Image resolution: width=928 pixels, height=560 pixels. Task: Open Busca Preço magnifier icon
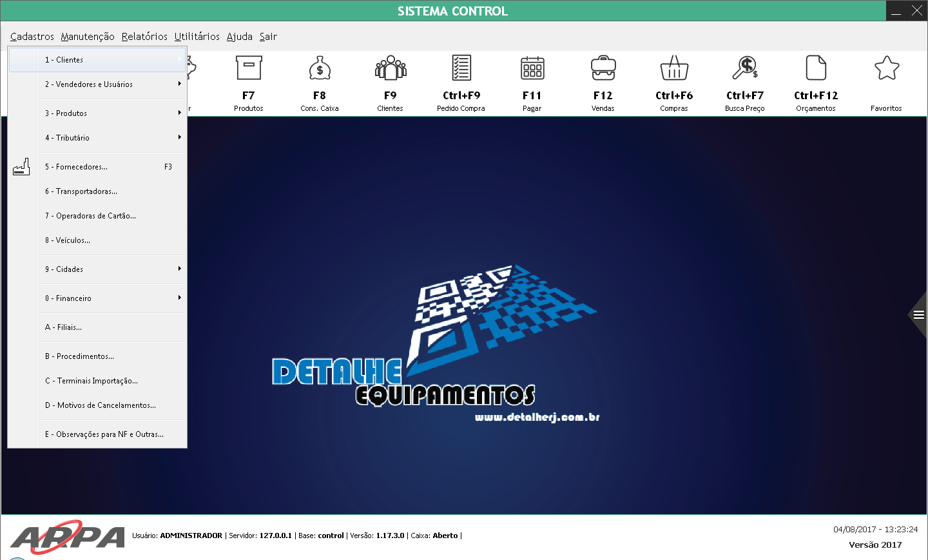(745, 68)
